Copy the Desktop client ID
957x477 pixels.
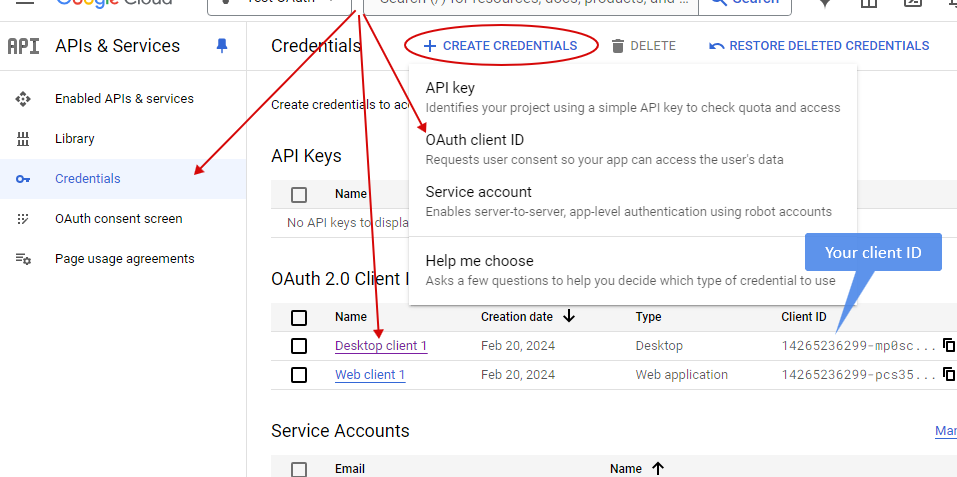point(948,345)
